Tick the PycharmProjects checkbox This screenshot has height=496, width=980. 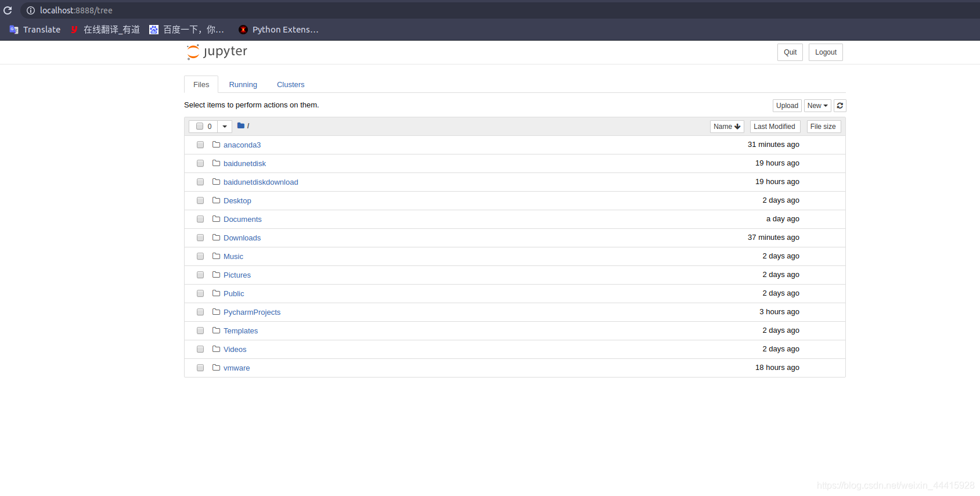(200, 312)
